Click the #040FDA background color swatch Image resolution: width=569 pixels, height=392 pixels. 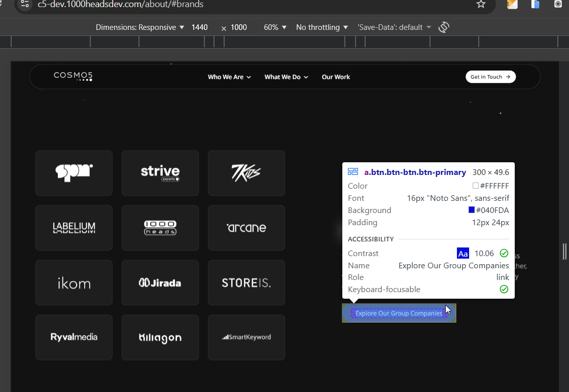(x=472, y=210)
